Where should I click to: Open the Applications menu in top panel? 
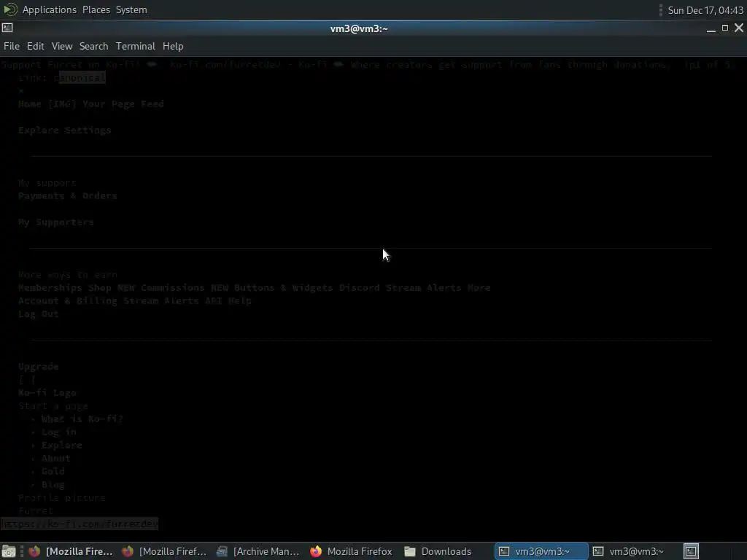[49, 9]
